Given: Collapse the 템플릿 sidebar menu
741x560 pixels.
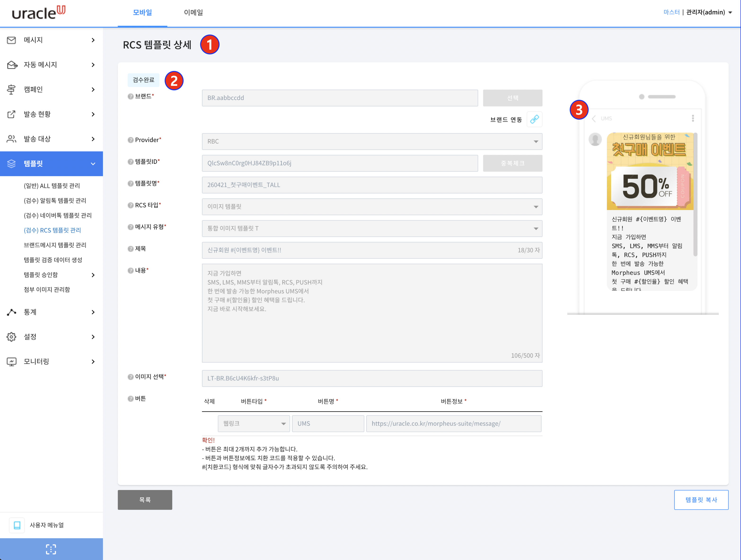Looking at the screenshot, I should coord(93,164).
